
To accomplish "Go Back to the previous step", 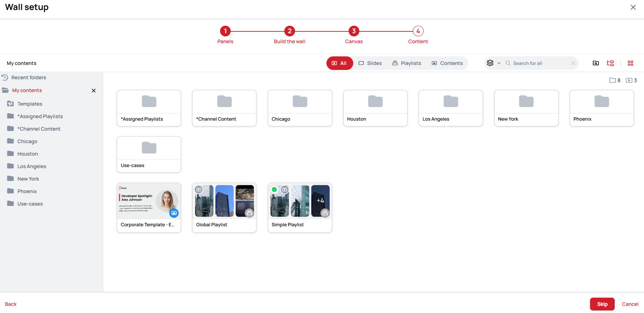I will point(11,304).
